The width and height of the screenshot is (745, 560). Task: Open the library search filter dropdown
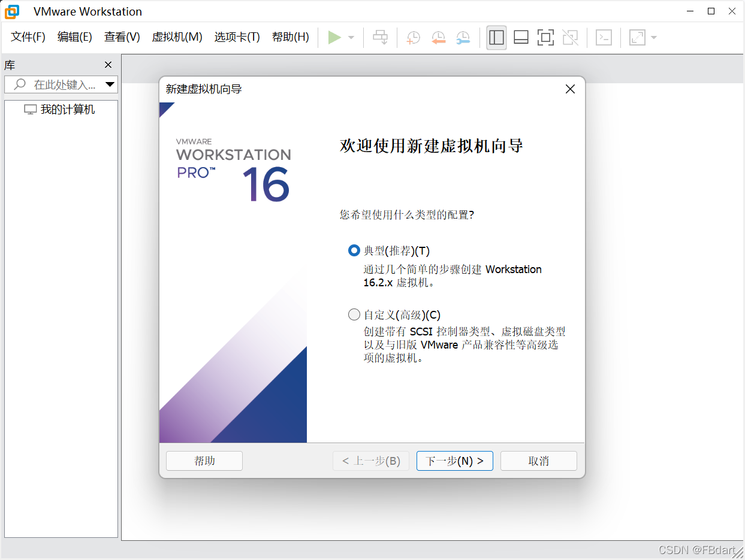click(x=110, y=84)
